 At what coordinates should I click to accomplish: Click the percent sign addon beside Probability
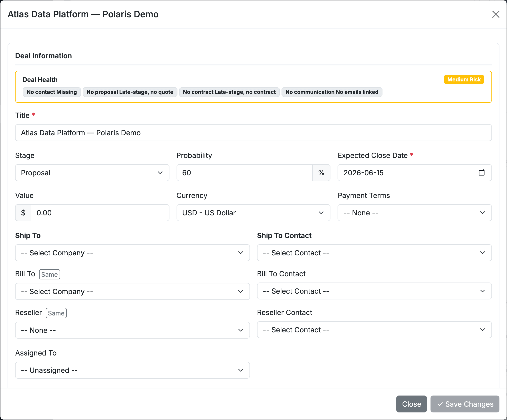321,173
